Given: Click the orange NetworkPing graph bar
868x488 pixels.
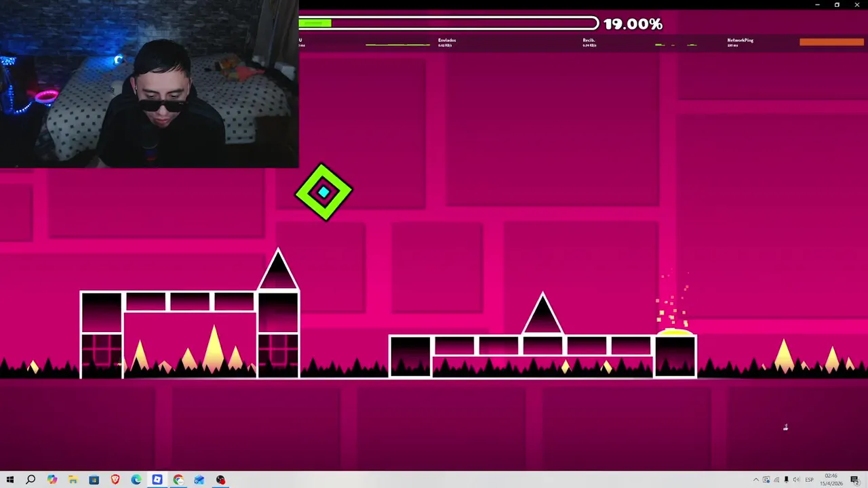Looking at the screenshot, I should (831, 42).
